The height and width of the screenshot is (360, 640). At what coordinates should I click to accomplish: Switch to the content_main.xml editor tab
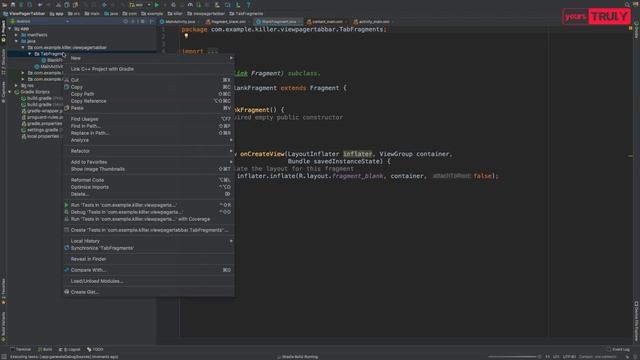(326, 22)
